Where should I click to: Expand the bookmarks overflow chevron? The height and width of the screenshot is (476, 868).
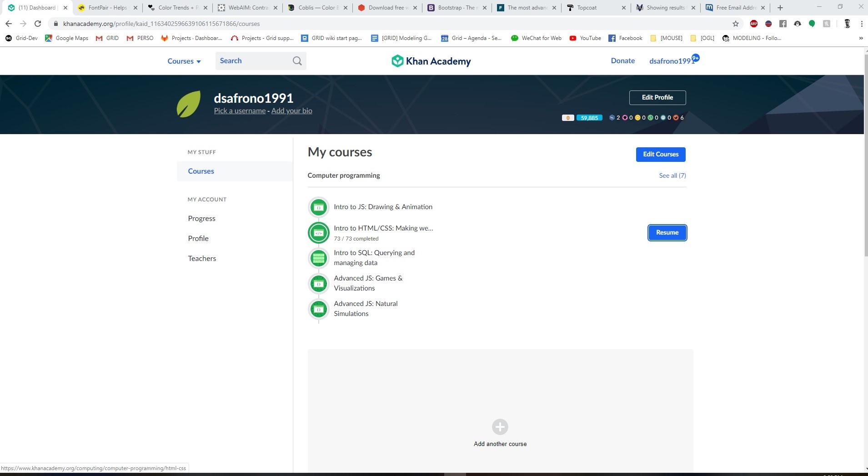click(x=861, y=38)
